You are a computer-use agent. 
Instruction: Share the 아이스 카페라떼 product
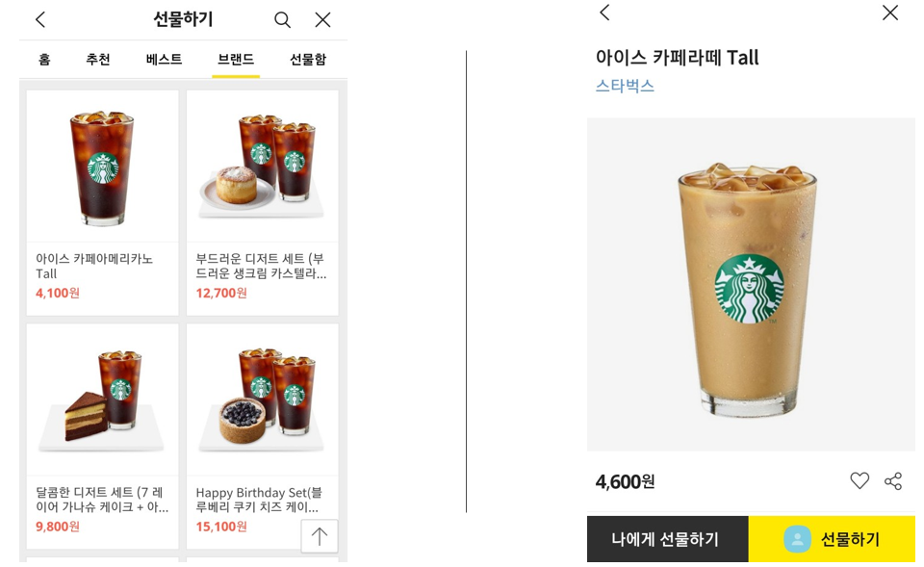point(893,481)
